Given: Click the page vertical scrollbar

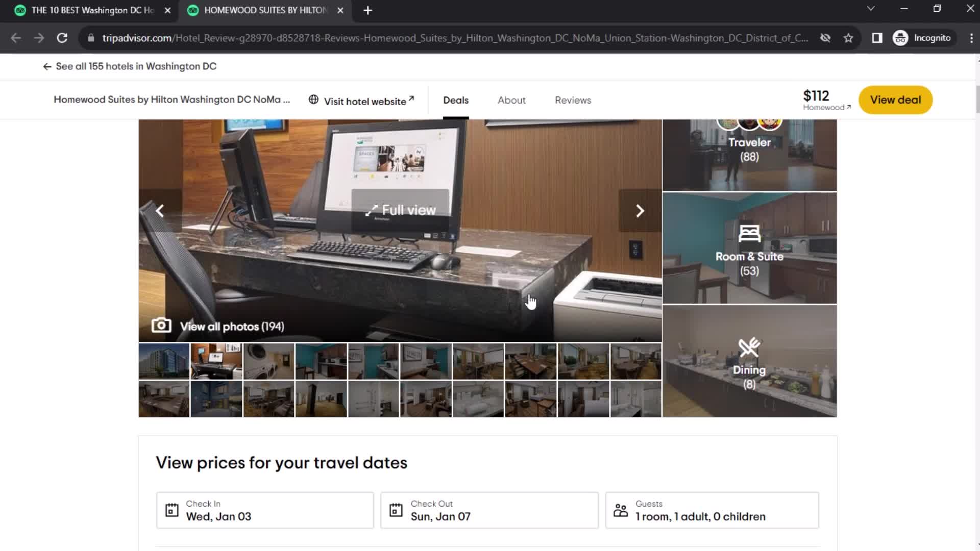Looking at the screenshot, I should (977, 99).
